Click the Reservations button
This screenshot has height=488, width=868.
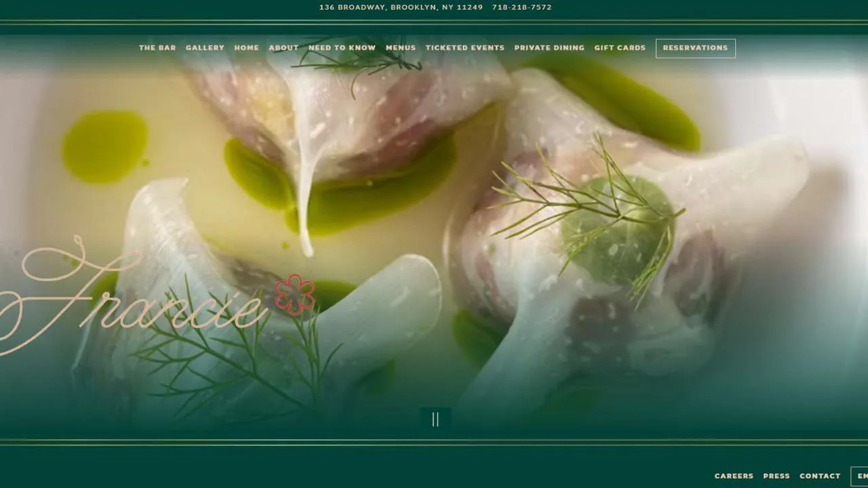point(695,48)
